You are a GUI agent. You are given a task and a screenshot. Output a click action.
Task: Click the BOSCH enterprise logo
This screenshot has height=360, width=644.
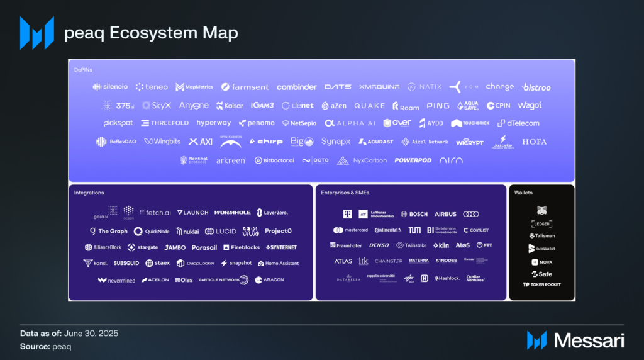click(414, 214)
